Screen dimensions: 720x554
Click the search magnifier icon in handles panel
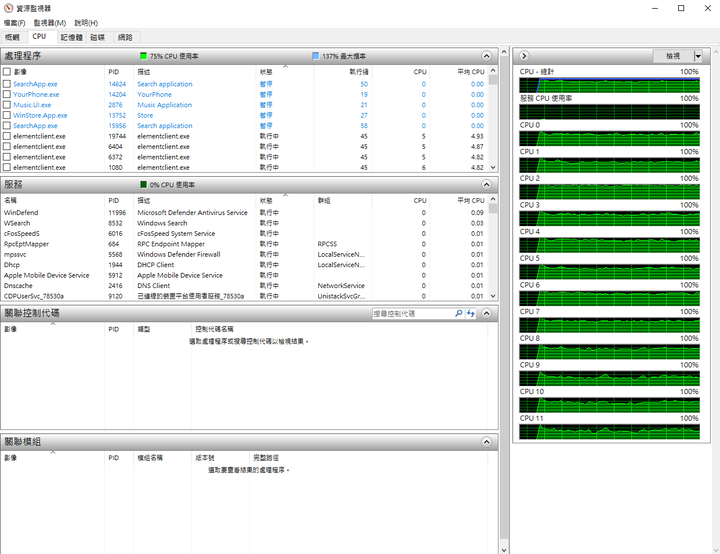458,313
